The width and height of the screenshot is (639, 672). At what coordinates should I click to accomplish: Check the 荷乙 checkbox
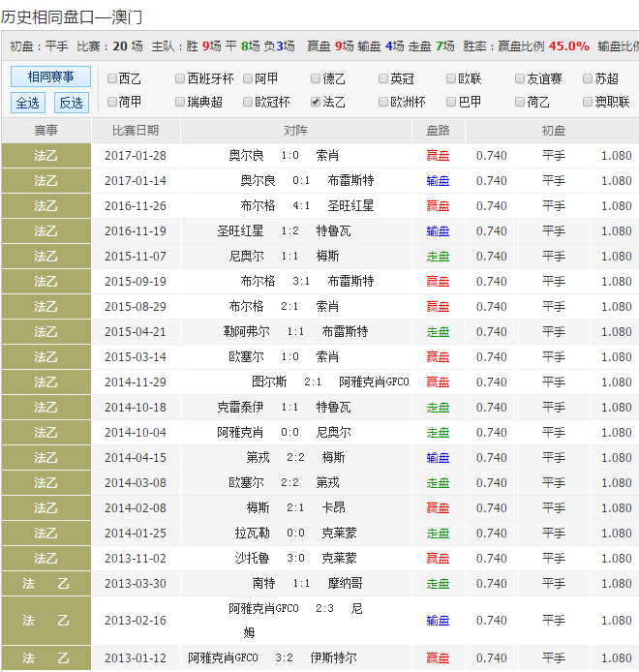[x=519, y=102]
